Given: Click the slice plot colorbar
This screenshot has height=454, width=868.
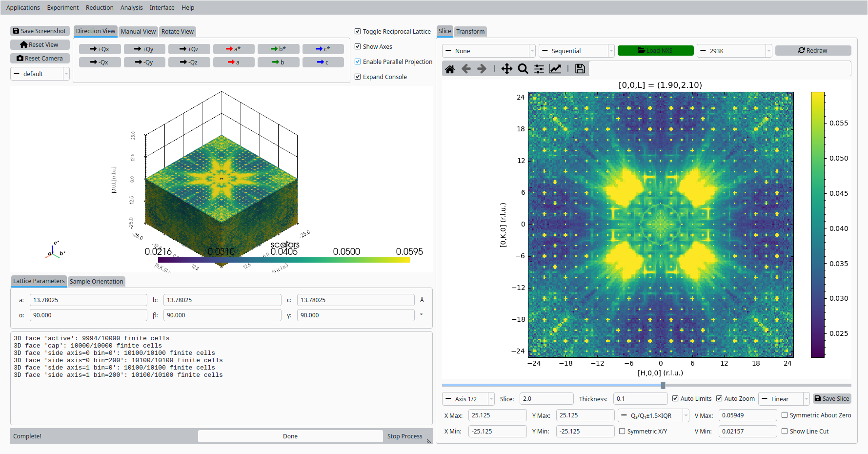Looking at the screenshot, I should [x=818, y=225].
